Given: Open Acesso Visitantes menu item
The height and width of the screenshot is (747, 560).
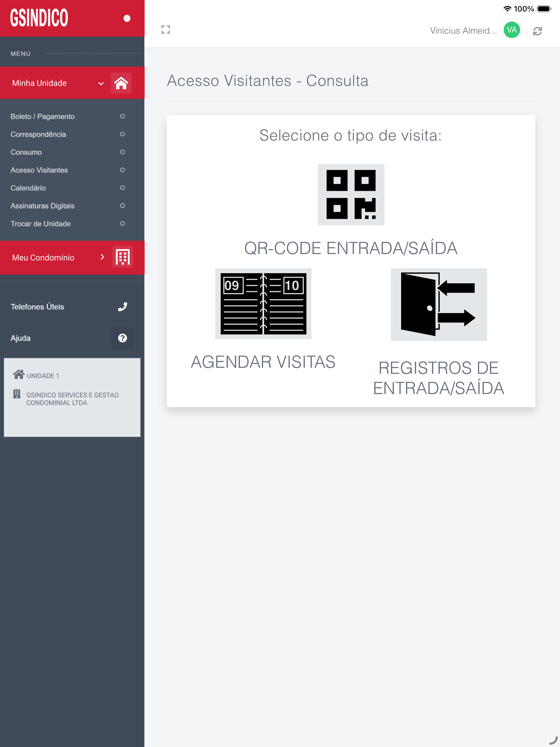Looking at the screenshot, I should click(39, 170).
